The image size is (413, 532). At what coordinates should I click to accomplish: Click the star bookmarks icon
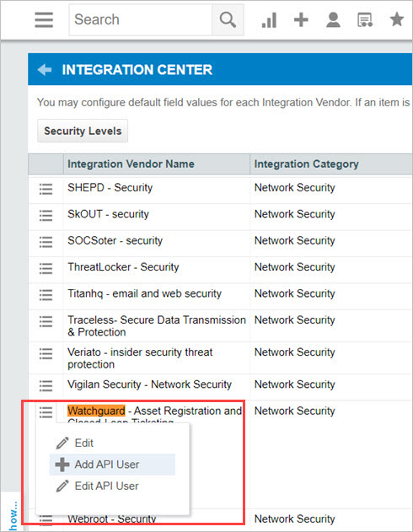pos(397,19)
